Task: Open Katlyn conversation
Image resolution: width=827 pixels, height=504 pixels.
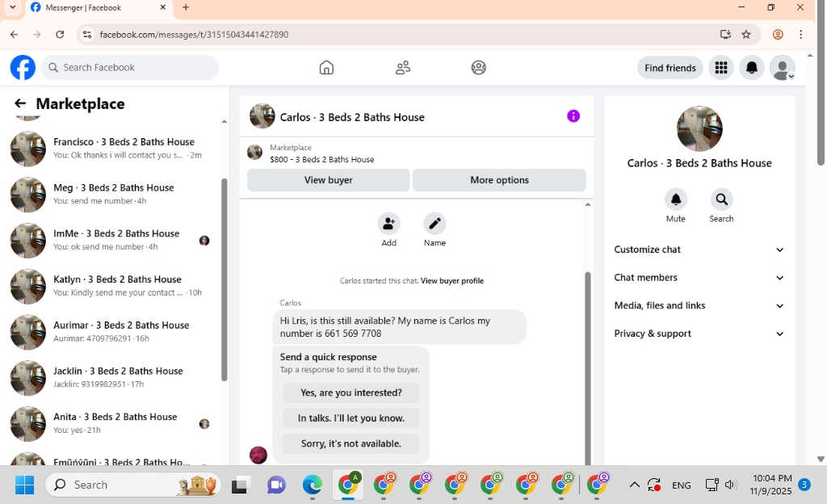Action: click(x=111, y=286)
